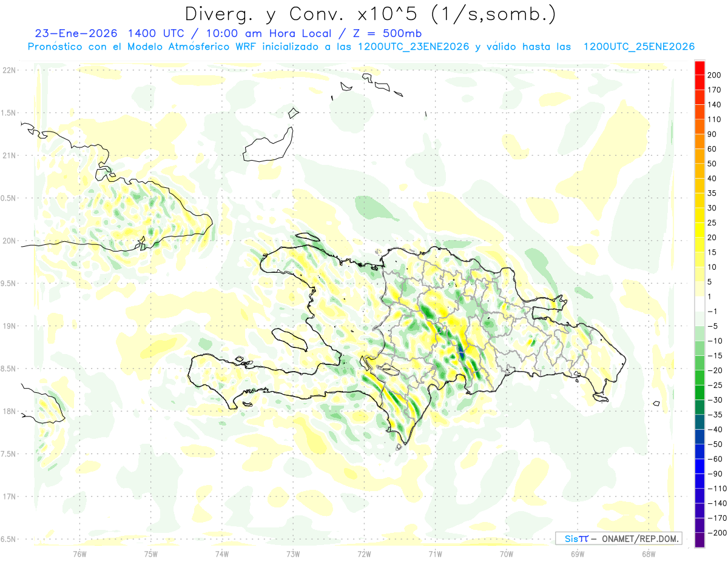The width and height of the screenshot is (728, 562).
Task: Click the positive '90' colorbar label
Action: (713, 134)
